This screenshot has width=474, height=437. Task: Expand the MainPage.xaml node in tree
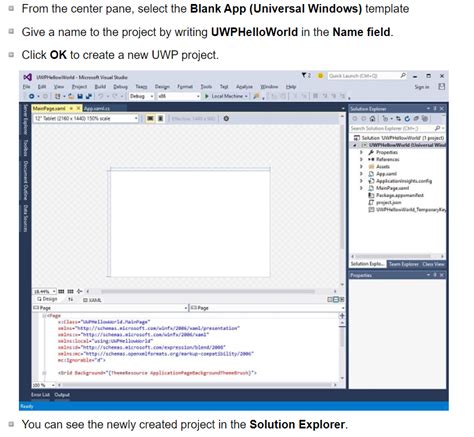[x=361, y=188]
